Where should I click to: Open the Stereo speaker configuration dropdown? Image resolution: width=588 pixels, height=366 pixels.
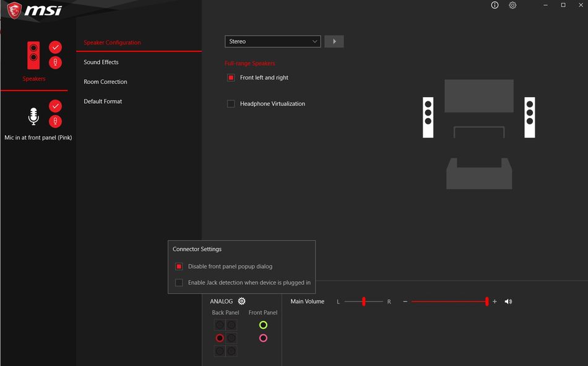tap(272, 41)
